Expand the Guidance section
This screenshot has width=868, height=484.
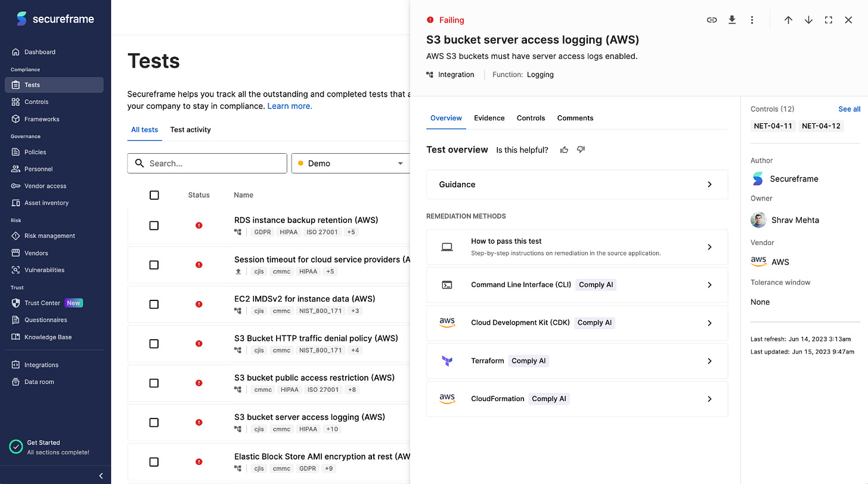[x=577, y=184]
